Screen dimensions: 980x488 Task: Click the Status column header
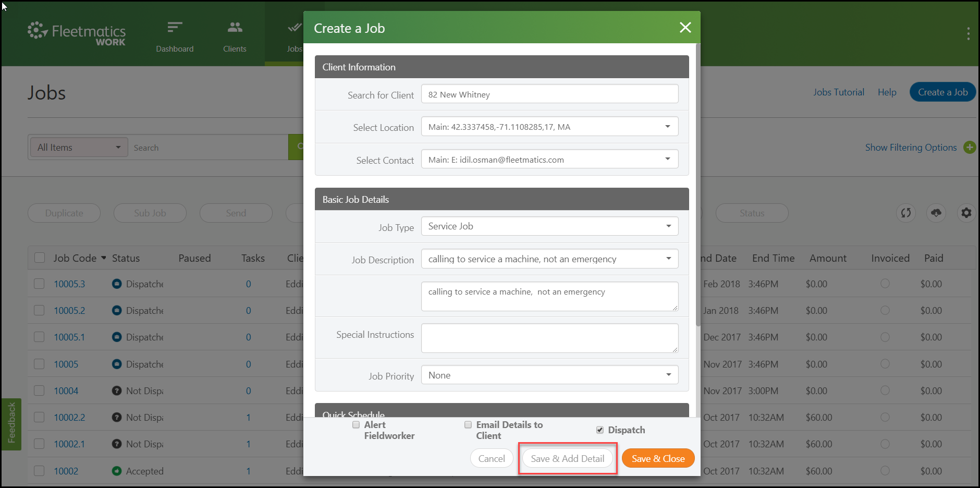coord(126,258)
